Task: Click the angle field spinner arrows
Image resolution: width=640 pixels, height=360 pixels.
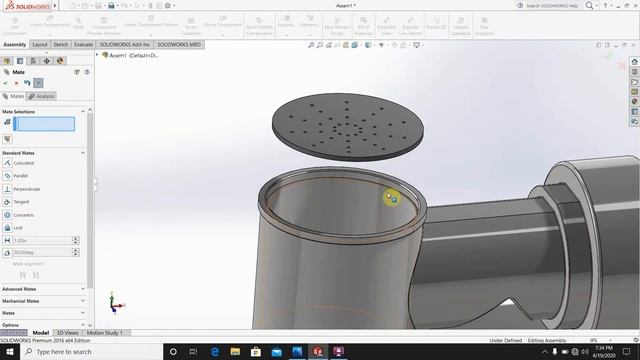Action: coord(76,253)
